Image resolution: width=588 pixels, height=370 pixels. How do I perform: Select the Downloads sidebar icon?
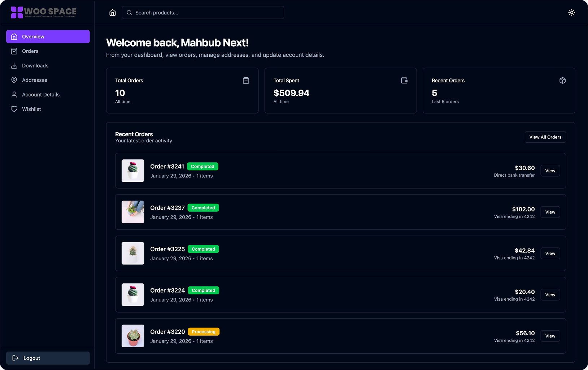coord(14,65)
